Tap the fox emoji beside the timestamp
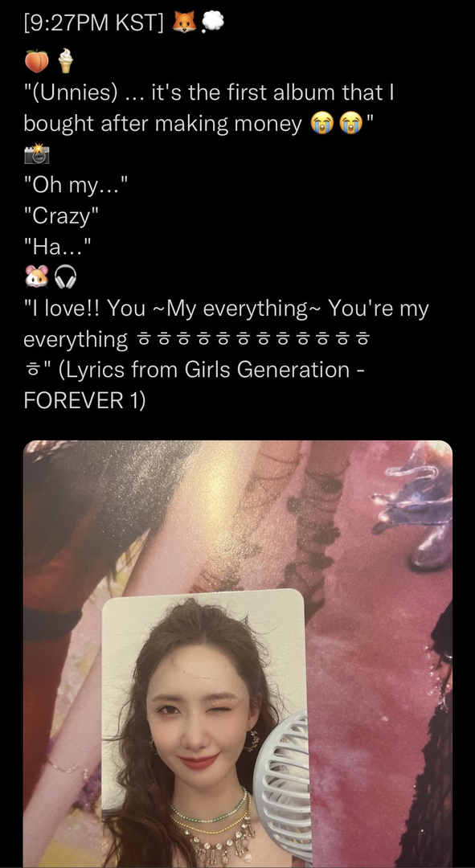The height and width of the screenshot is (868, 475). (x=185, y=23)
